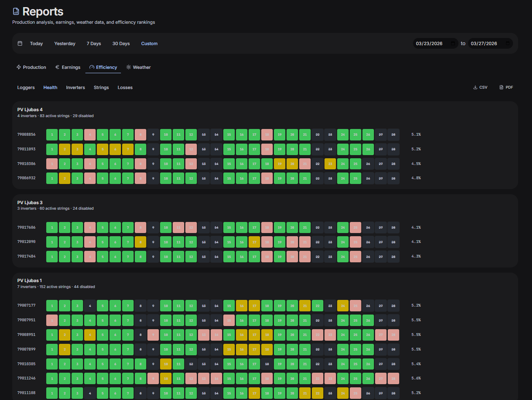
Task: Click the gauge icon beside Efficiency
Action: [92, 67]
